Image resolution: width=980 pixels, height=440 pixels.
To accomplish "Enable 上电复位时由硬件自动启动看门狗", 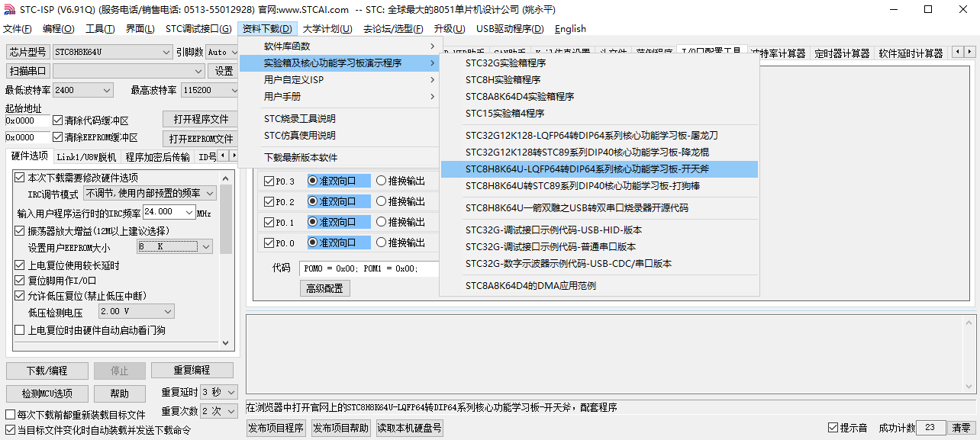I will [x=20, y=330].
